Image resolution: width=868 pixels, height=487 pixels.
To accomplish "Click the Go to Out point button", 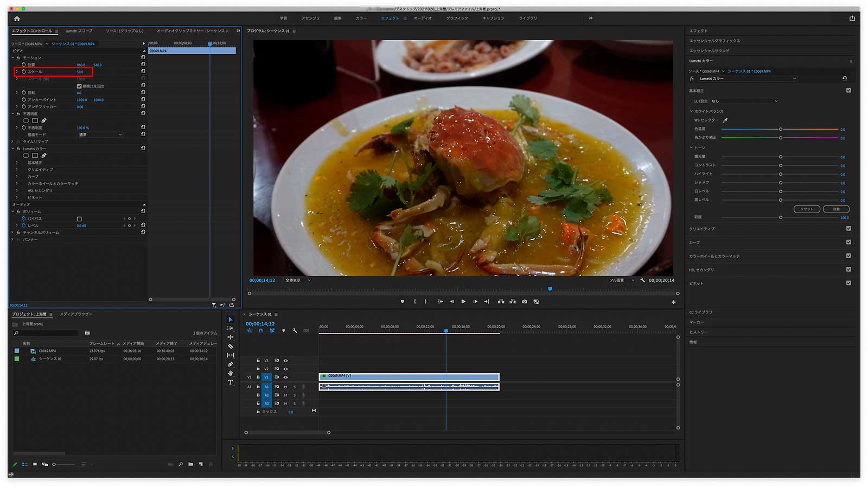I will pos(487,302).
